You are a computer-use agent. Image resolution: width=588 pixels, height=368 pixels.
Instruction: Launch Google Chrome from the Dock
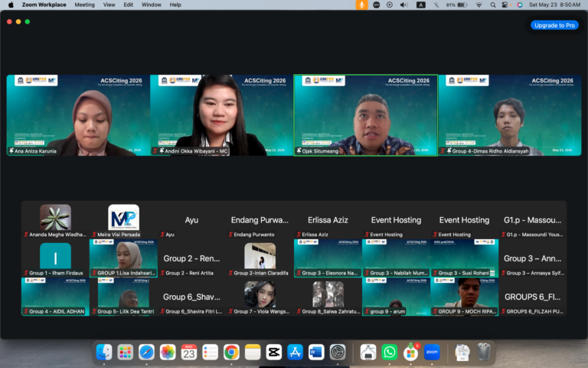[x=231, y=352]
